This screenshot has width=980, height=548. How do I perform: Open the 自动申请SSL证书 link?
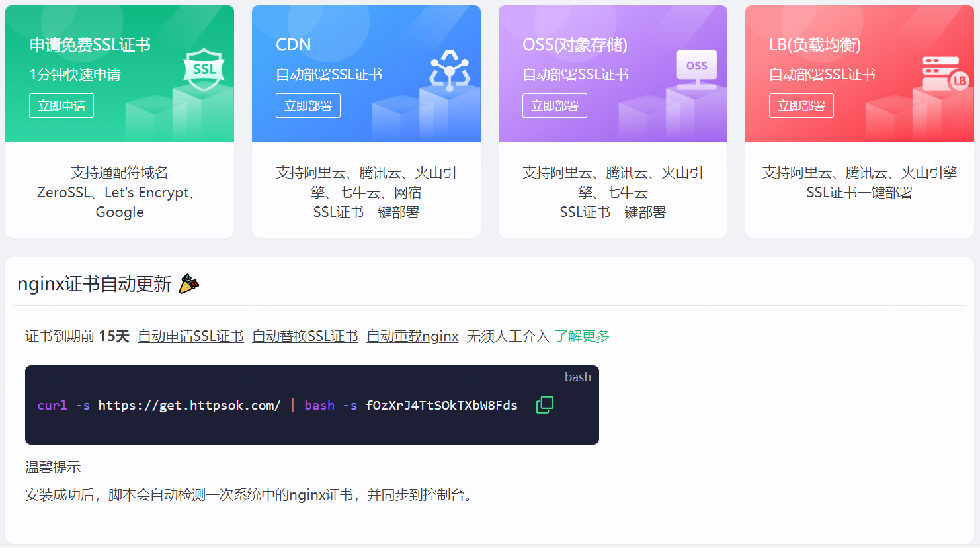click(190, 336)
